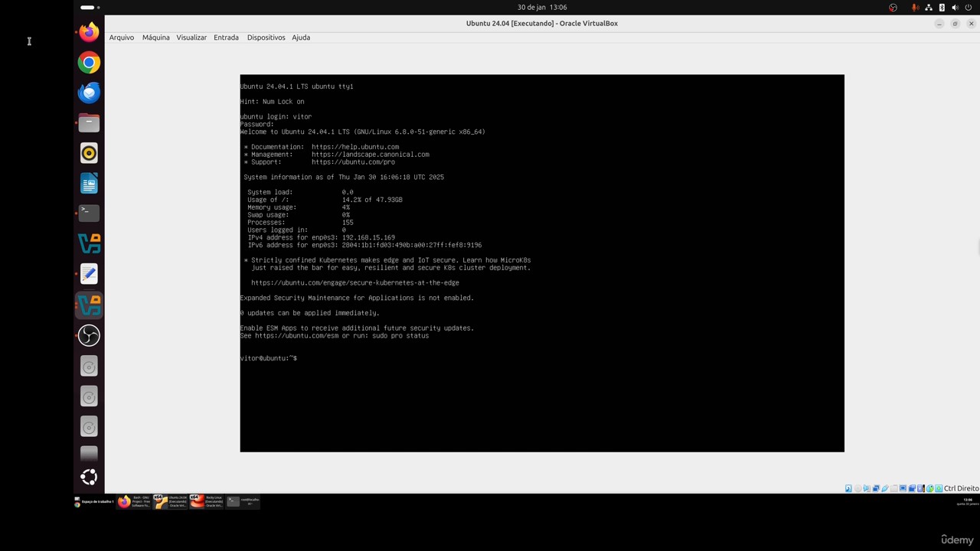Viewport: 980px width, 551px height.
Task: Open LibreOffice Writer from the dock
Action: (x=89, y=184)
